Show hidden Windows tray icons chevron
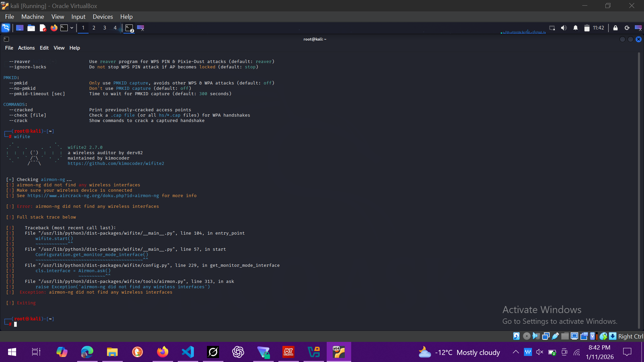The width and height of the screenshot is (644, 362). pos(516,352)
